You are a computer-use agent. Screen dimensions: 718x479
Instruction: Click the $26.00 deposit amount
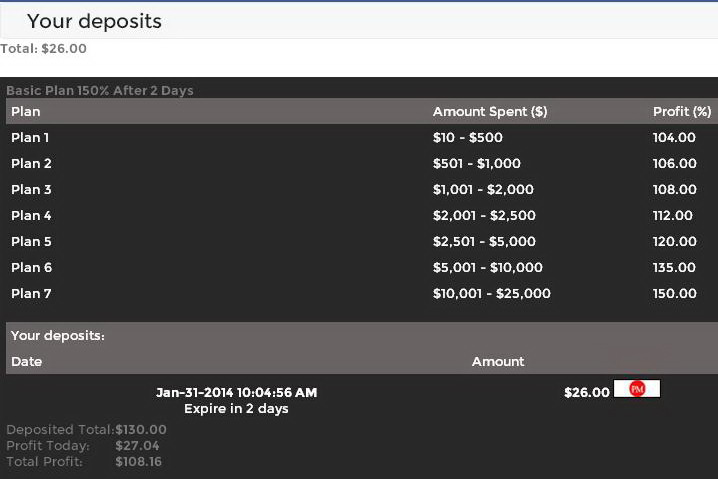(x=586, y=393)
